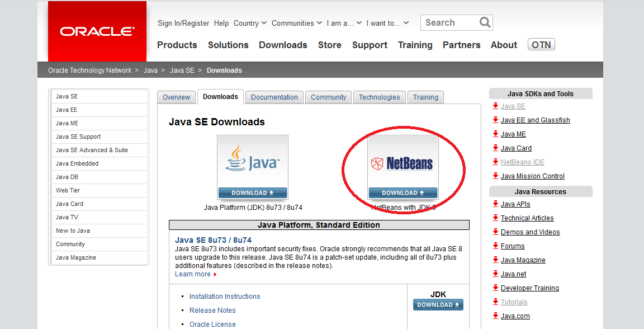Open the Technologies tab
Screen dimensions: 644x329
(379, 97)
